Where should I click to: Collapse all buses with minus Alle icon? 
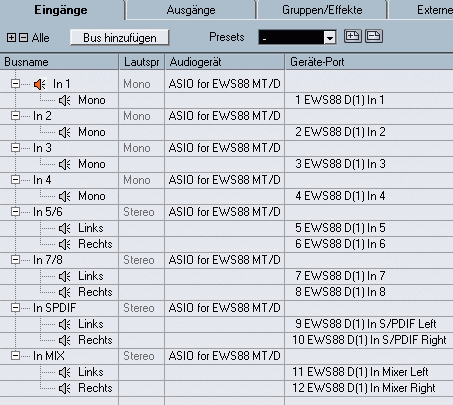coord(23,37)
